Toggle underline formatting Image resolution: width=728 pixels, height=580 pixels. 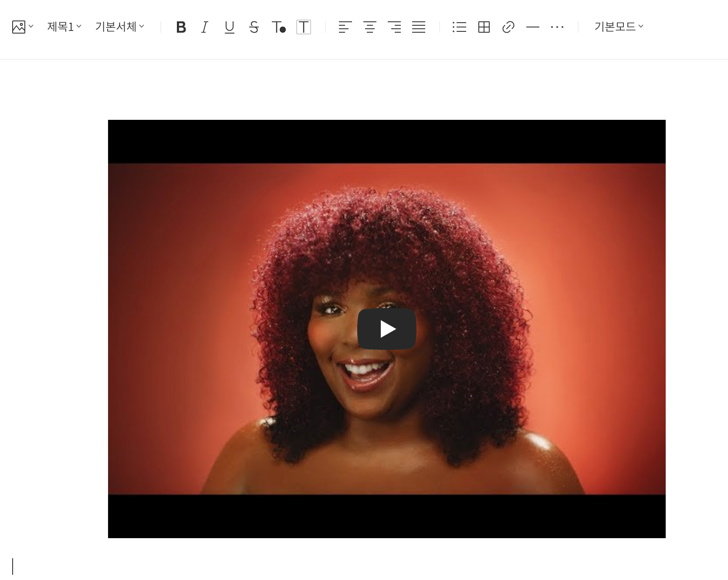coord(229,27)
